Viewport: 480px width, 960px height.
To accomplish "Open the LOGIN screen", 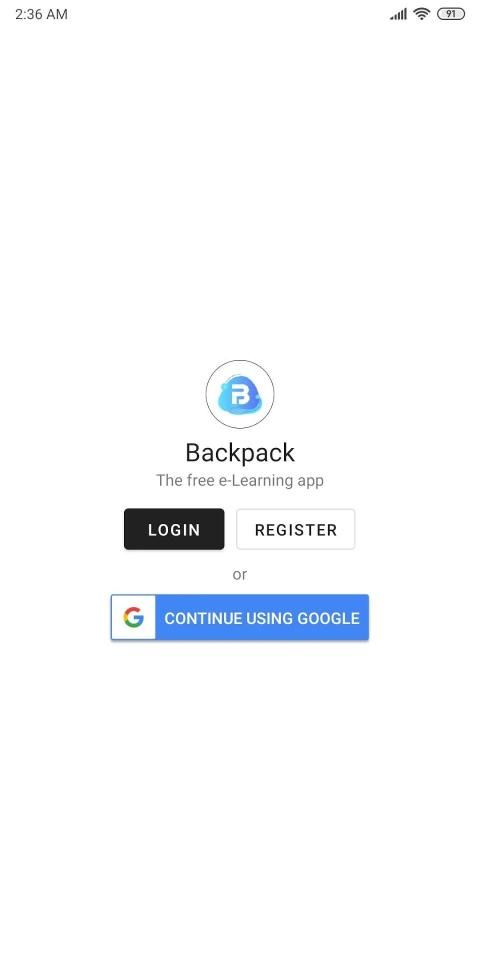I will pyautogui.click(x=174, y=529).
